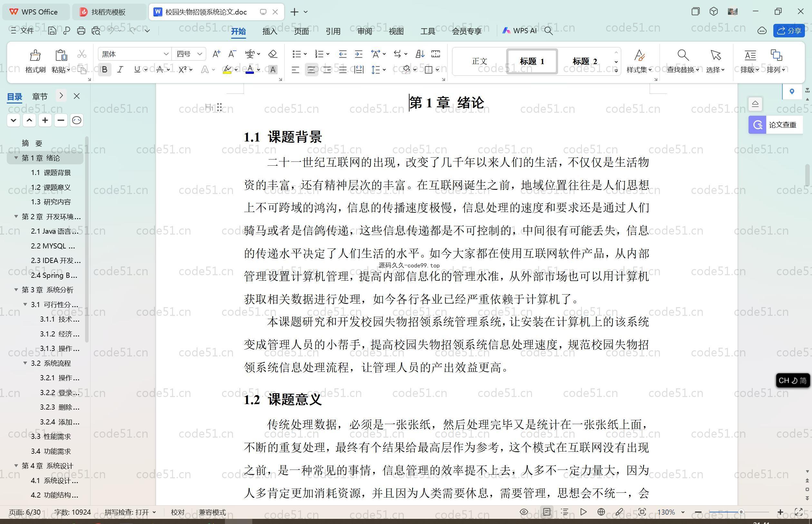The height and width of the screenshot is (524, 812).
Task: Click the distributed alignment icon
Action: point(359,70)
